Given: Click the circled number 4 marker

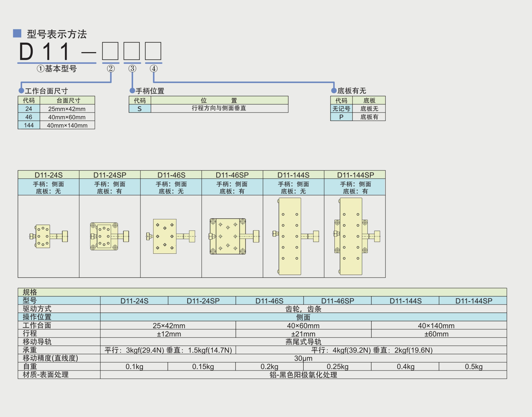Looking at the screenshot, I should click(x=154, y=68).
